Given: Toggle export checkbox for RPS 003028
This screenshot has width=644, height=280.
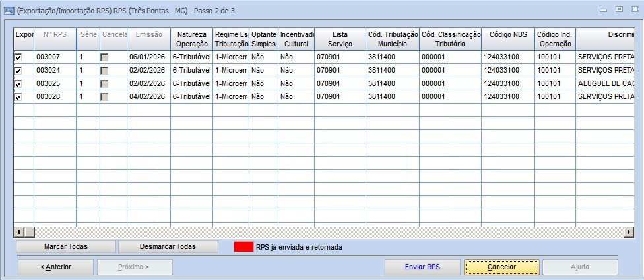Looking at the screenshot, I should pyautogui.click(x=18, y=97).
